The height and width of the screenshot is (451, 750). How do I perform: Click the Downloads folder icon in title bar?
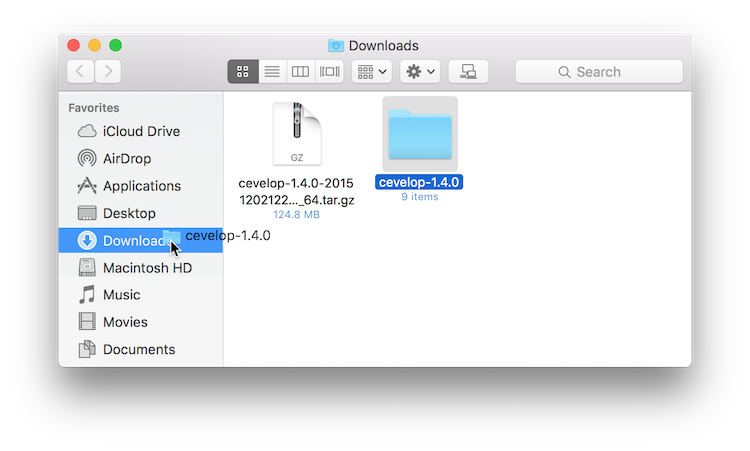336,45
